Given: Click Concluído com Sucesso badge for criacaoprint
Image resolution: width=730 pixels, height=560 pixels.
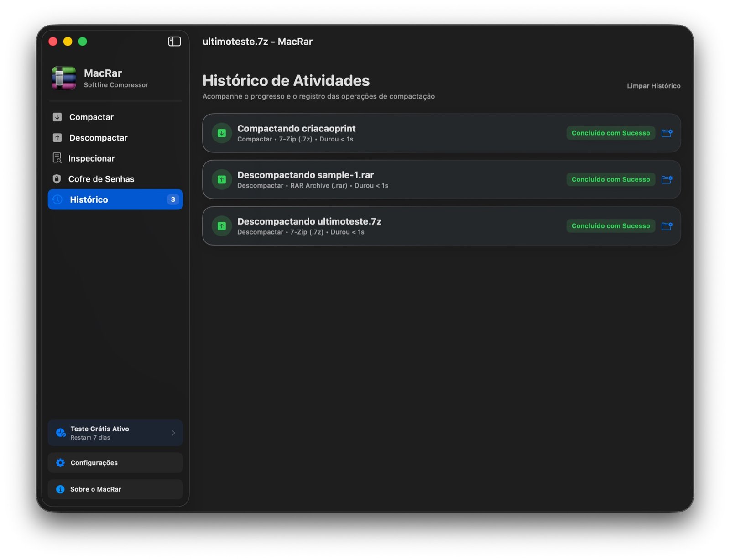Looking at the screenshot, I should coord(610,133).
